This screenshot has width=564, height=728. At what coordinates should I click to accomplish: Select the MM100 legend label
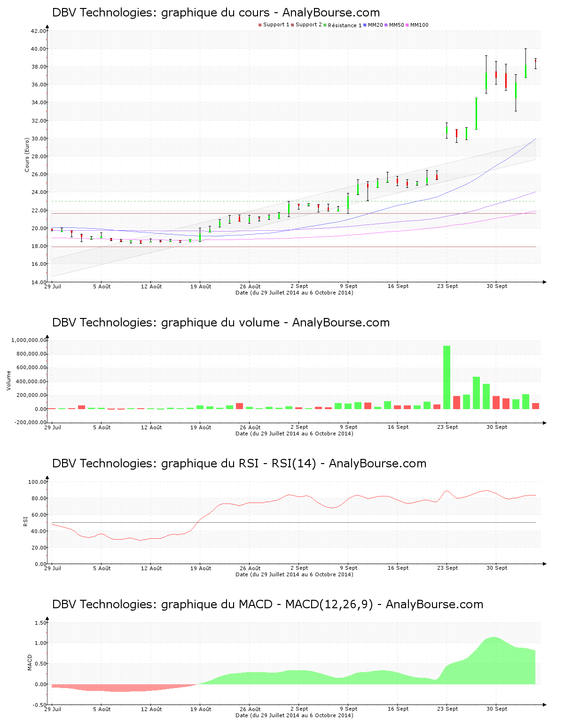tap(419, 25)
